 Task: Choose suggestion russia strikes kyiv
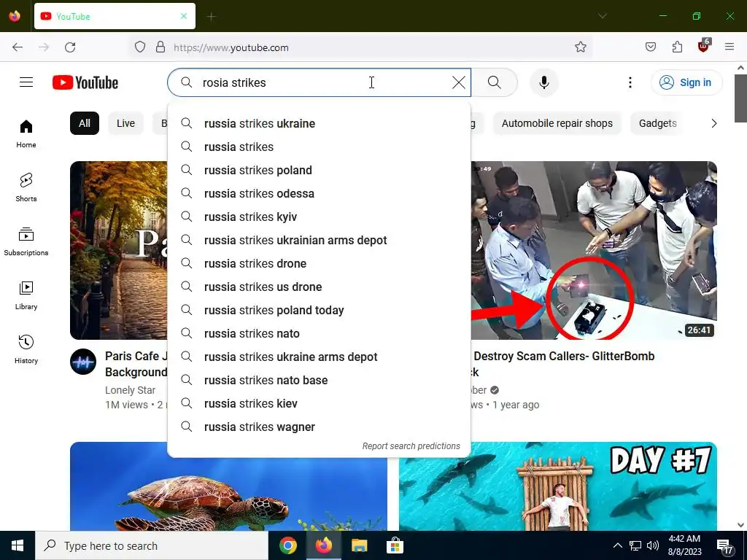click(320, 217)
